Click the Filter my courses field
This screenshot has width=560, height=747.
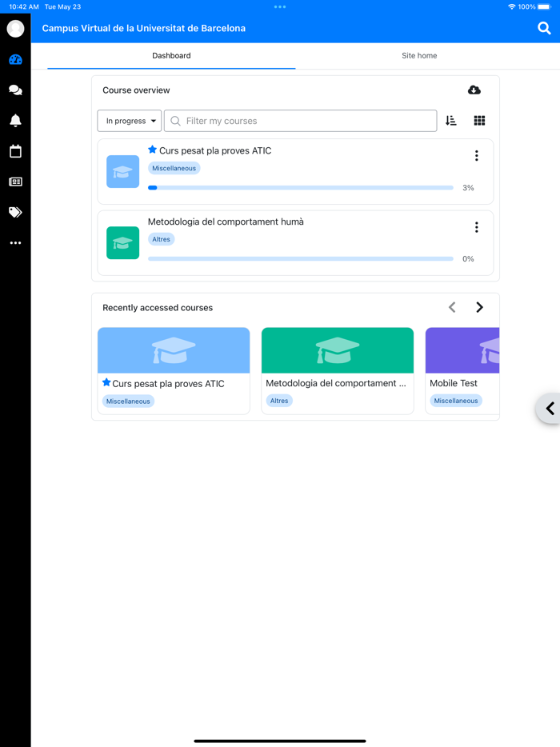coord(300,121)
